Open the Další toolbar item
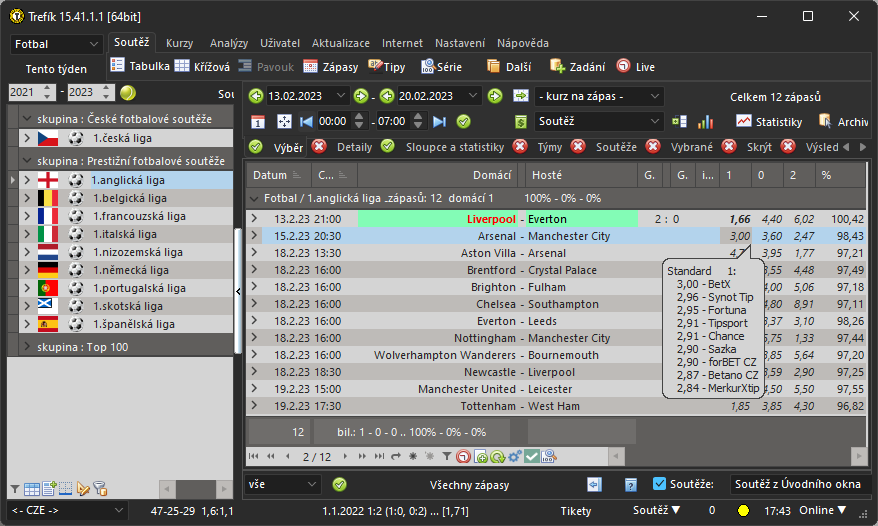This screenshot has height=526, width=878. [508, 67]
